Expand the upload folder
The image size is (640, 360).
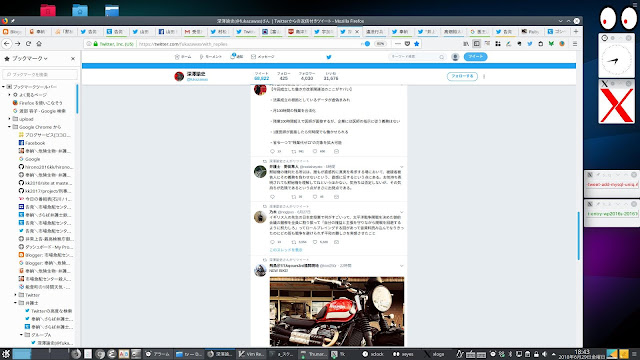pyautogui.click(x=9, y=119)
